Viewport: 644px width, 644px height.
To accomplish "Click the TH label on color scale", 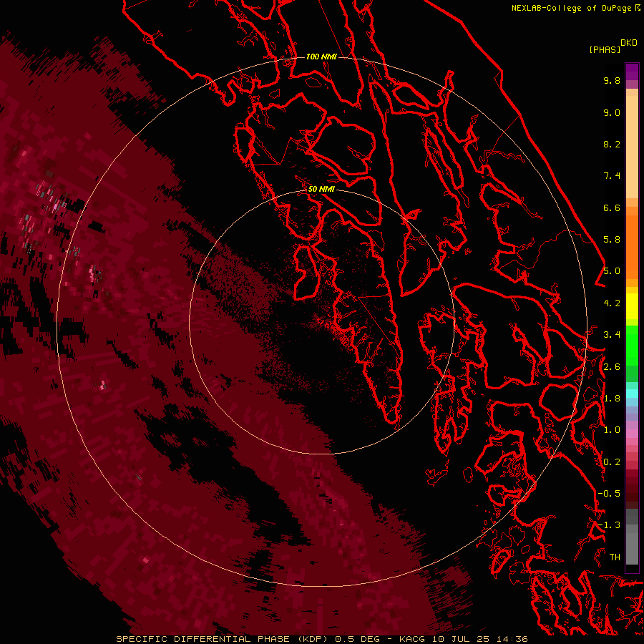I will click(615, 557).
